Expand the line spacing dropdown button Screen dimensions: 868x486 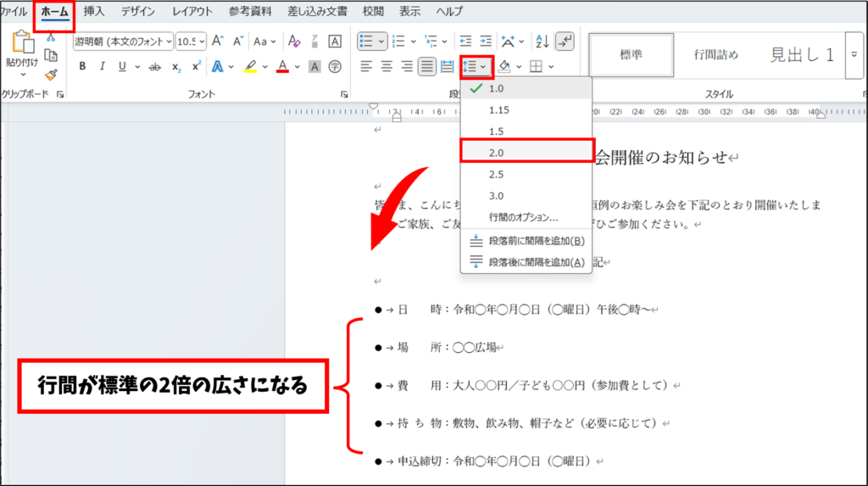476,66
